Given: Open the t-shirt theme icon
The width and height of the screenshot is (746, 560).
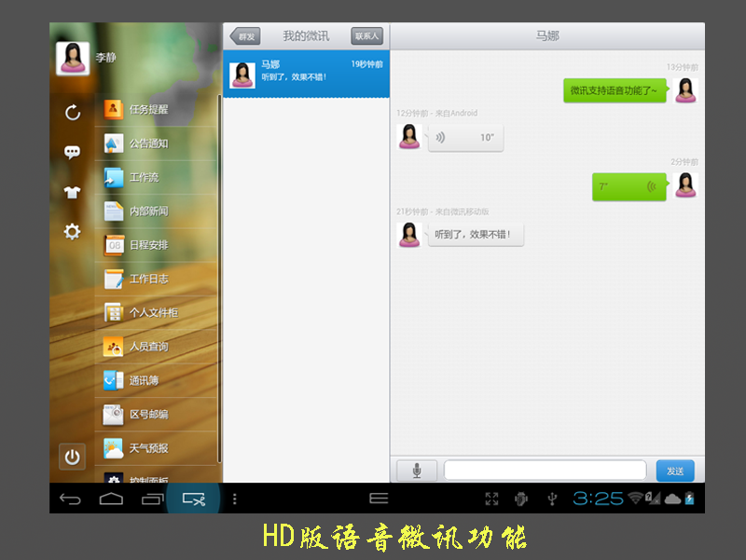Looking at the screenshot, I should [x=73, y=192].
